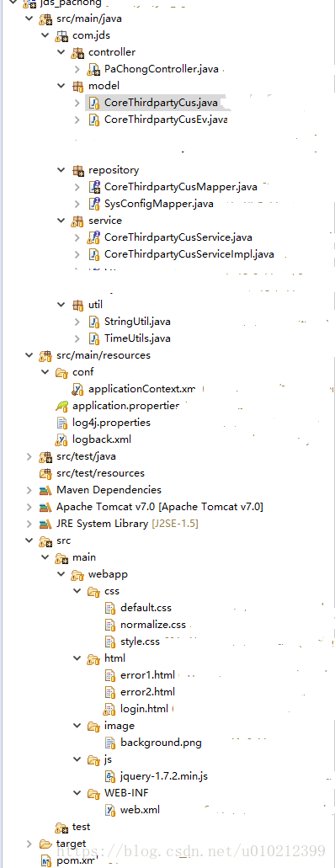Select the css folder

pyautogui.click(x=112, y=591)
